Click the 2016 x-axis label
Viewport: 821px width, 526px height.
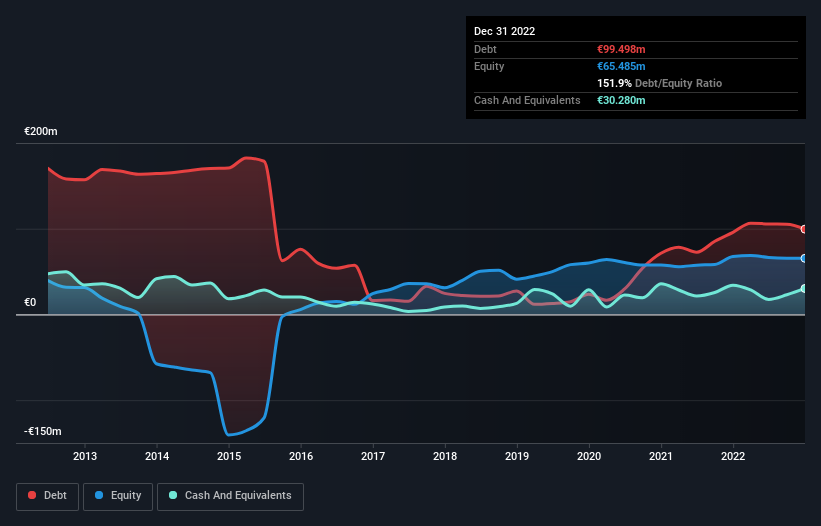coord(301,456)
